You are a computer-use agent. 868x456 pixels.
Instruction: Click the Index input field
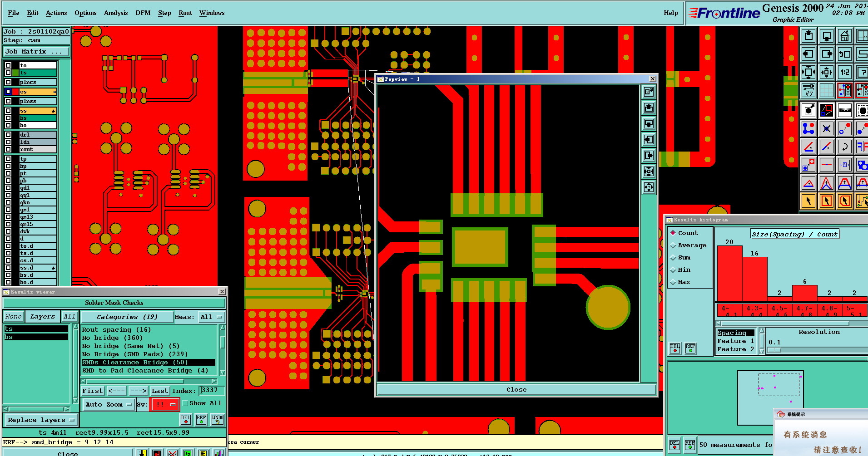(x=212, y=390)
